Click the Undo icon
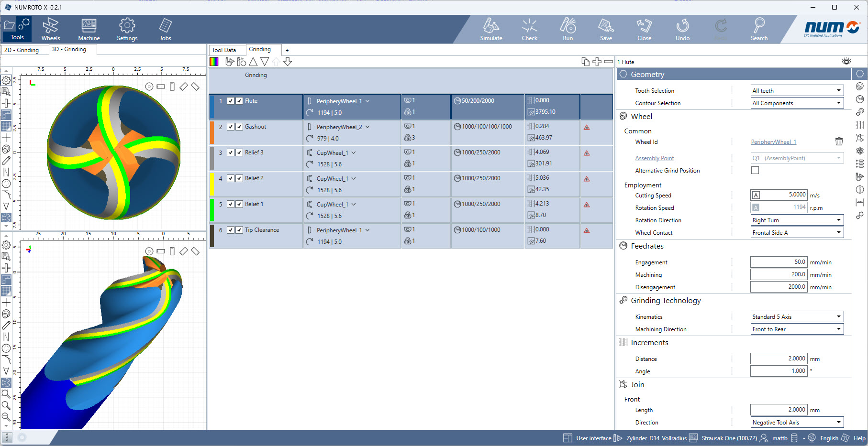Image resolution: width=868 pixels, height=446 pixels. (x=682, y=29)
